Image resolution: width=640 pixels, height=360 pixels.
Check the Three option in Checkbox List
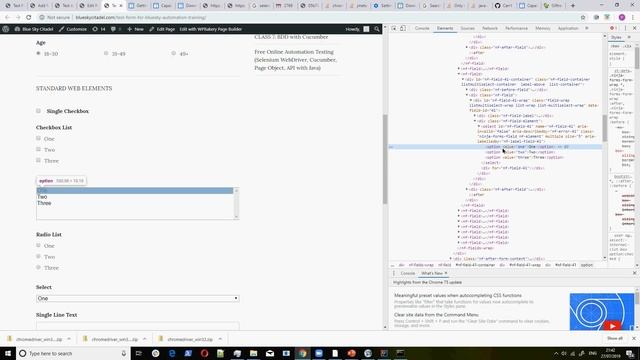point(38,160)
